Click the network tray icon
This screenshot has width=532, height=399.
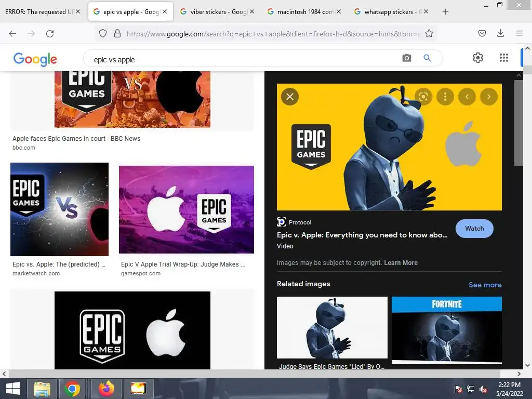point(471,389)
